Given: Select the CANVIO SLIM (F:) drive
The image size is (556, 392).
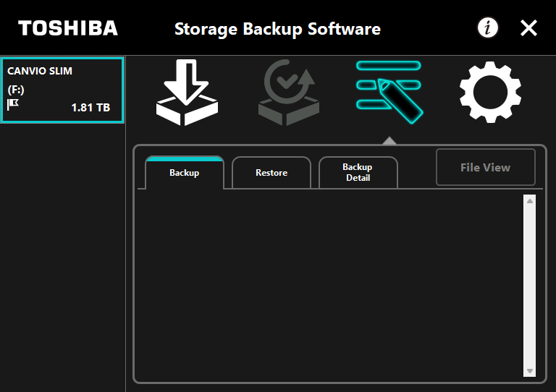Looking at the screenshot, I should pos(62,90).
